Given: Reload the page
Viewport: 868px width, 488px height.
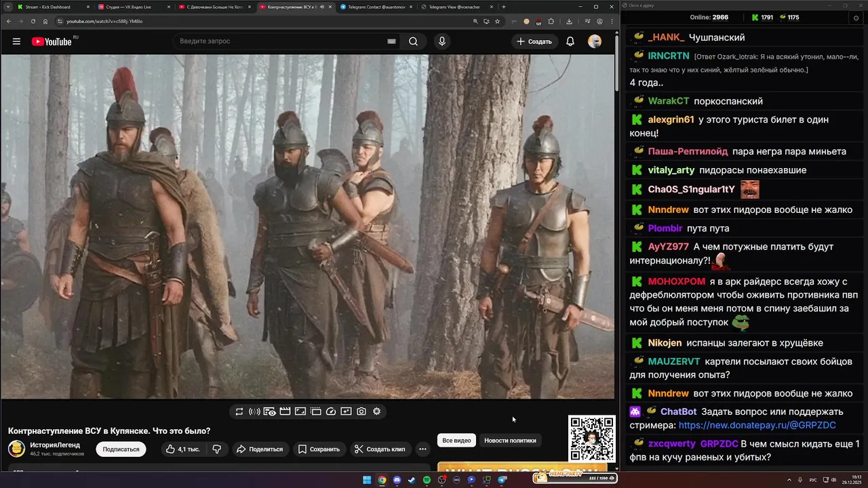Looking at the screenshot, I should pos(33,21).
